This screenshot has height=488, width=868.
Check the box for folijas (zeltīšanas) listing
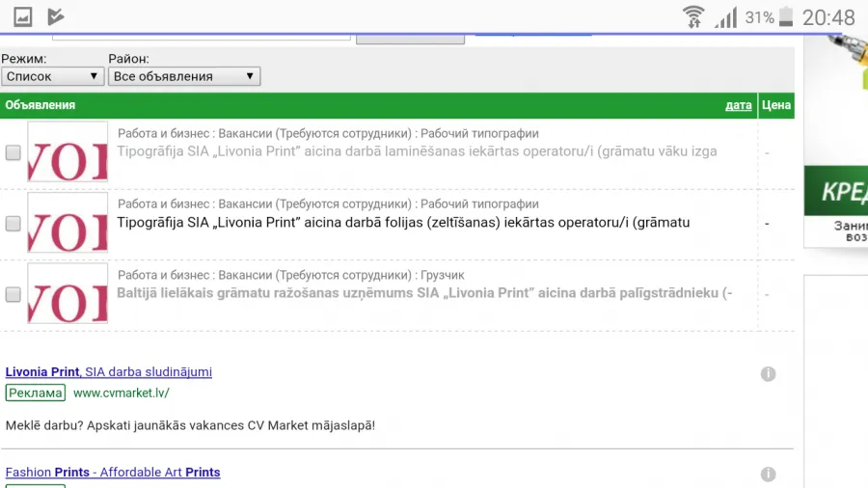(14, 224)
